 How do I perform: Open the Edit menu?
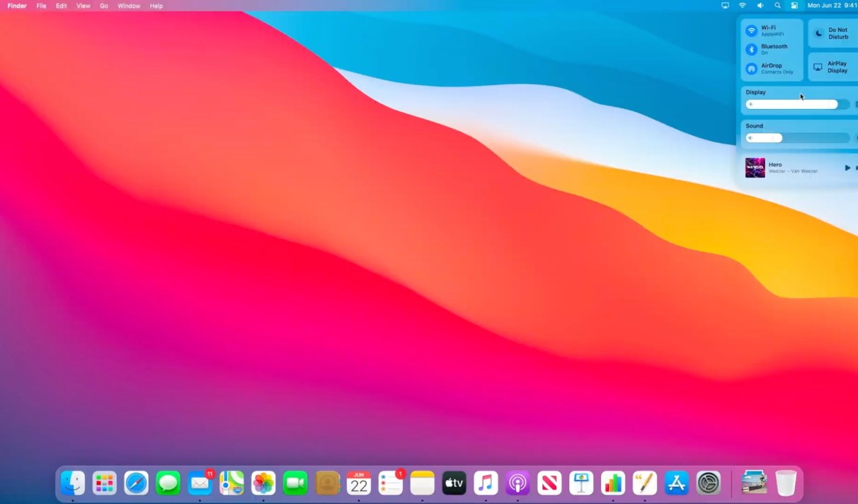pos(62,6)
